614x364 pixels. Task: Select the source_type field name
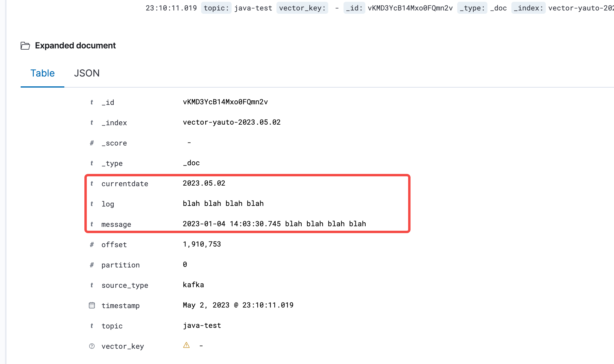coord(125,285)
